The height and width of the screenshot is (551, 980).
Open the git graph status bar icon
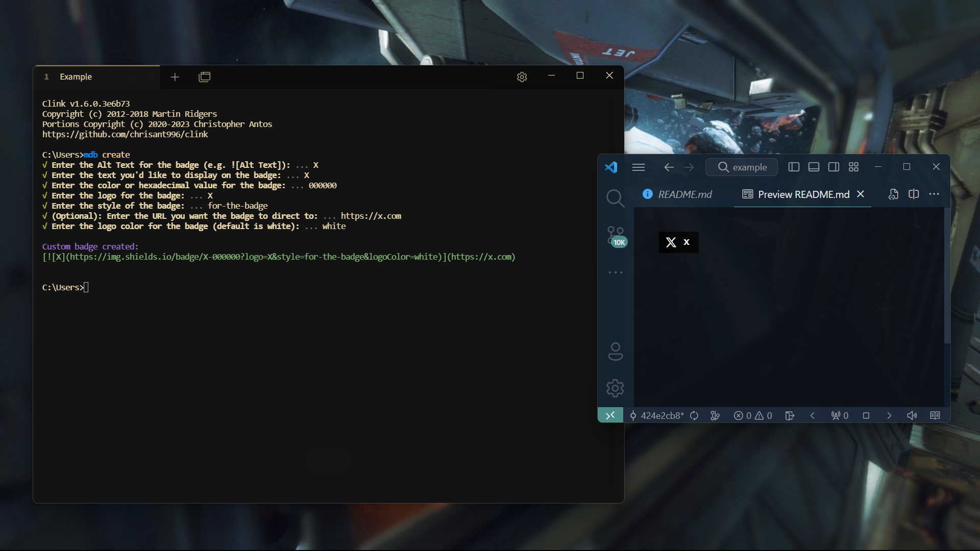715,415
